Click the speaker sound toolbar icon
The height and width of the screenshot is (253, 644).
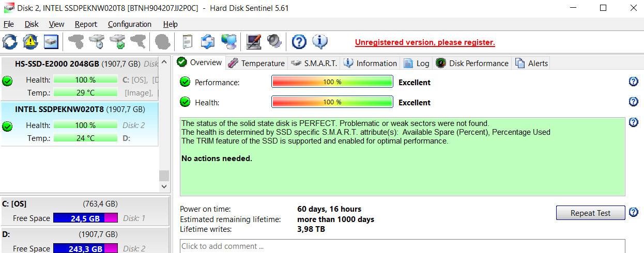click(x=274, y=41)
